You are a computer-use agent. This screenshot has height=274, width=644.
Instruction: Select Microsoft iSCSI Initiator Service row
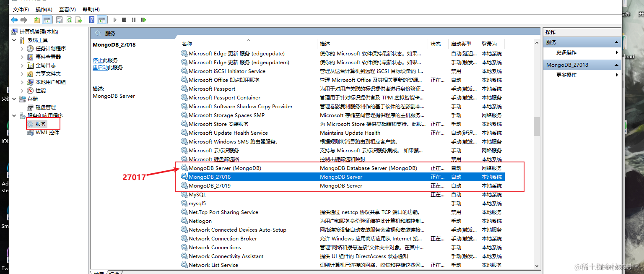point(342,71)
